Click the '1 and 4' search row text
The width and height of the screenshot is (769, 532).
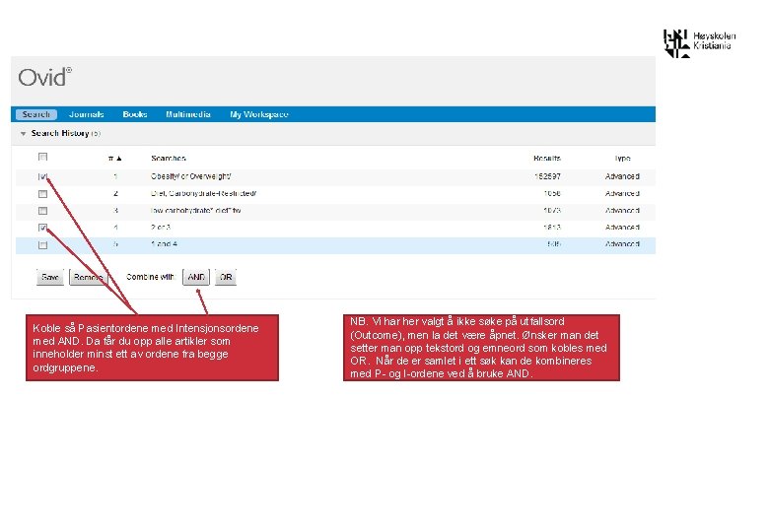click(164, 244)
